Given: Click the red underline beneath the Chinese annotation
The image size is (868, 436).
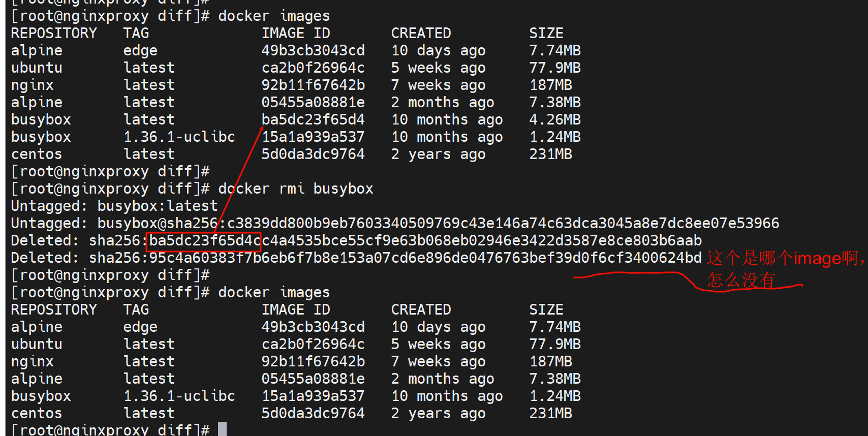Looking at the screenshot, I should click(635, 274).
